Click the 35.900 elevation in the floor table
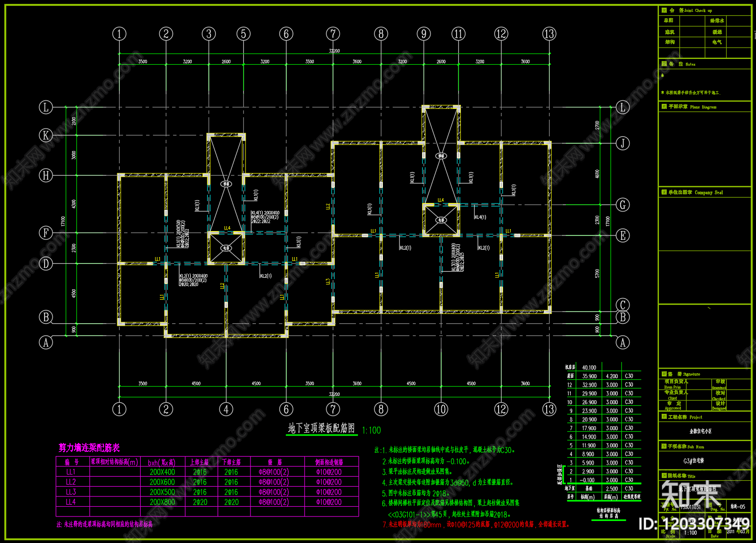Screen dimensions: 756x543 [589, 376]
